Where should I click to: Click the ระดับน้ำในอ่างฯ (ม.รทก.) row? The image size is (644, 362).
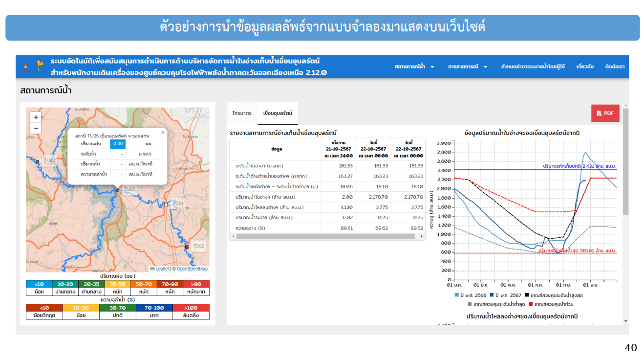pyautogui.click(x=327, y=166)
